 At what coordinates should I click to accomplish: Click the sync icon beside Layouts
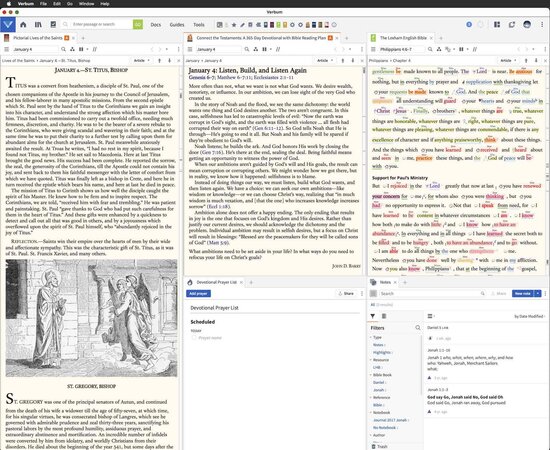(x=512, y=25)
